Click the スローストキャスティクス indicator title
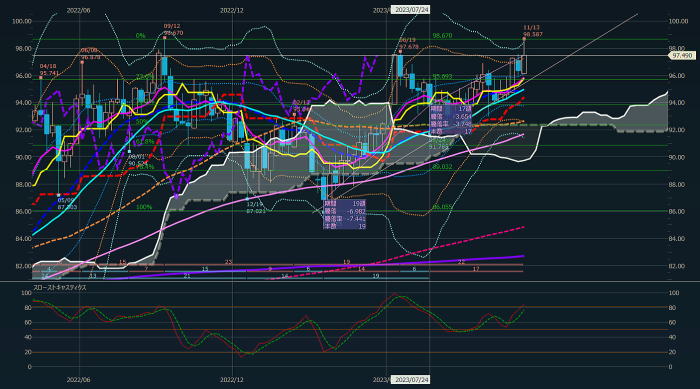This screenshot has width=700, height=389. [x=60, y=288]
